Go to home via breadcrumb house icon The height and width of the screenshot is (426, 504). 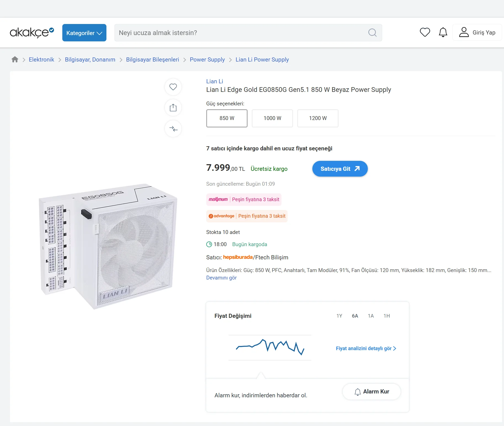tap(15, 59)
